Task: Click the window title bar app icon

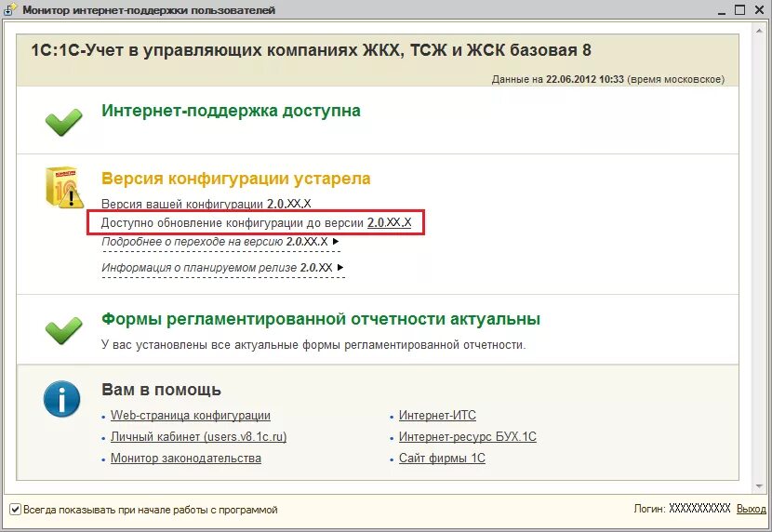Action: point(11,10)
